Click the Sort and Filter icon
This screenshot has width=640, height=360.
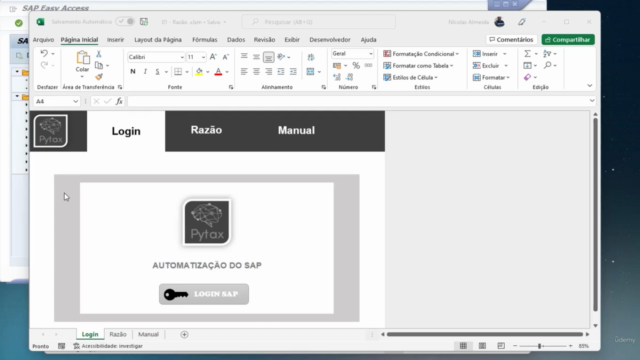click(x=547, y=53)
